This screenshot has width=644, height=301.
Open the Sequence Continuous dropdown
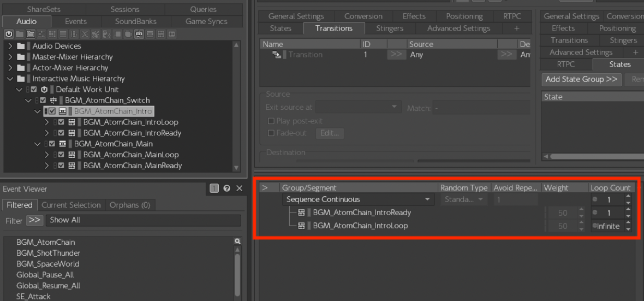[427, 200]
